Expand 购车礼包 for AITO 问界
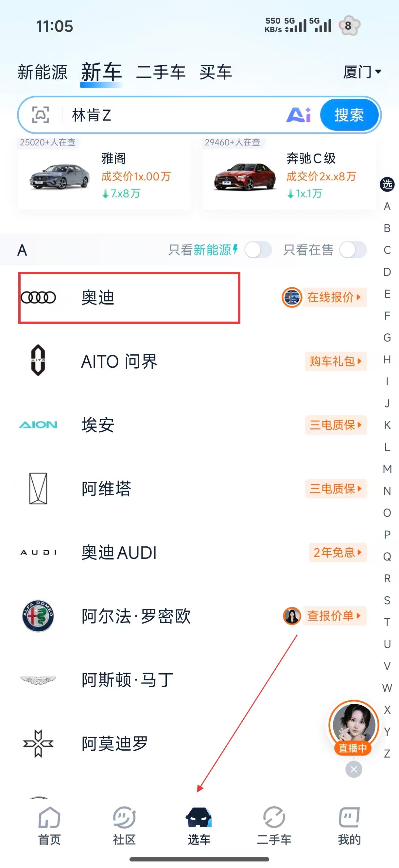This screenshot has height=868, width=399. point(336,361)
